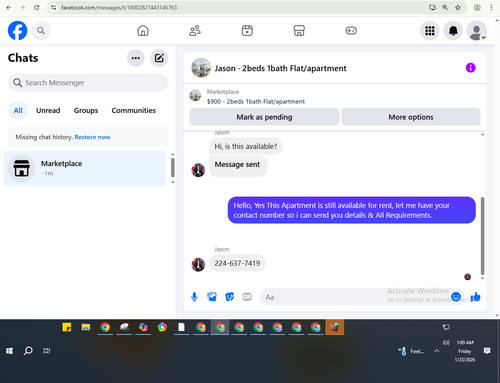
Task: Select the All chats filter
Action: click(18, 110)
